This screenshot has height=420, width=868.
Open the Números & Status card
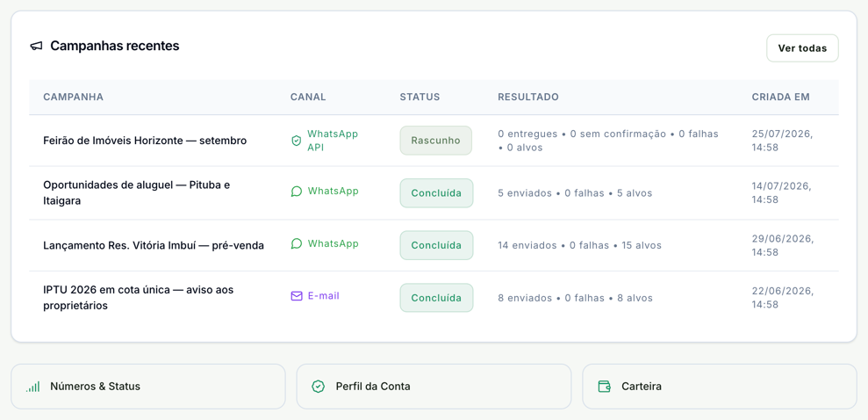click(x=148, y=387)
